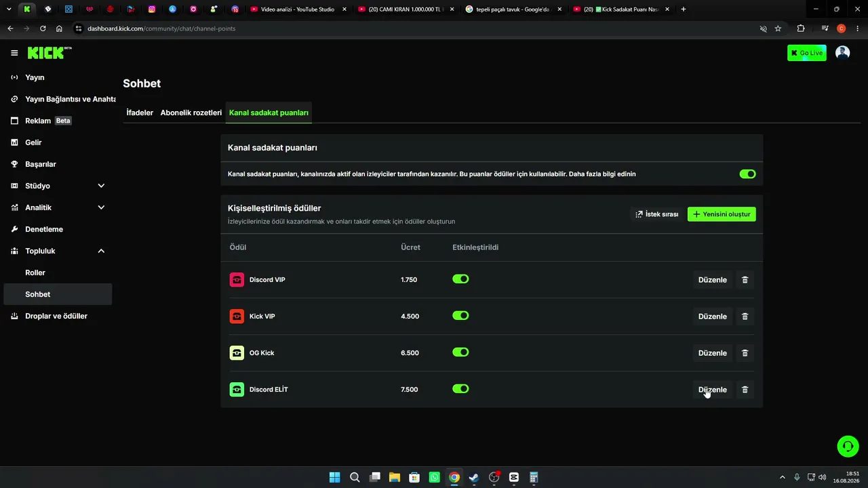Click the Daha fazla bilgi edinin link
Screen dimensions: 868x488
click(602, 174)
